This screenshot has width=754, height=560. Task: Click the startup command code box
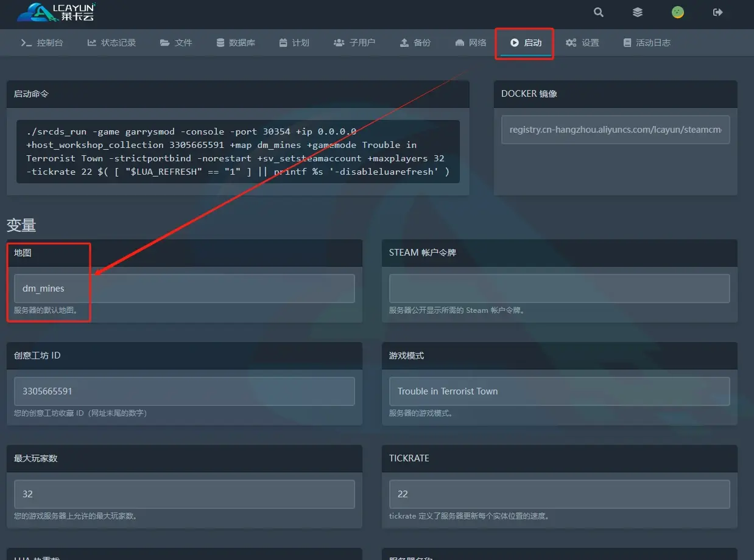point(238,152)
